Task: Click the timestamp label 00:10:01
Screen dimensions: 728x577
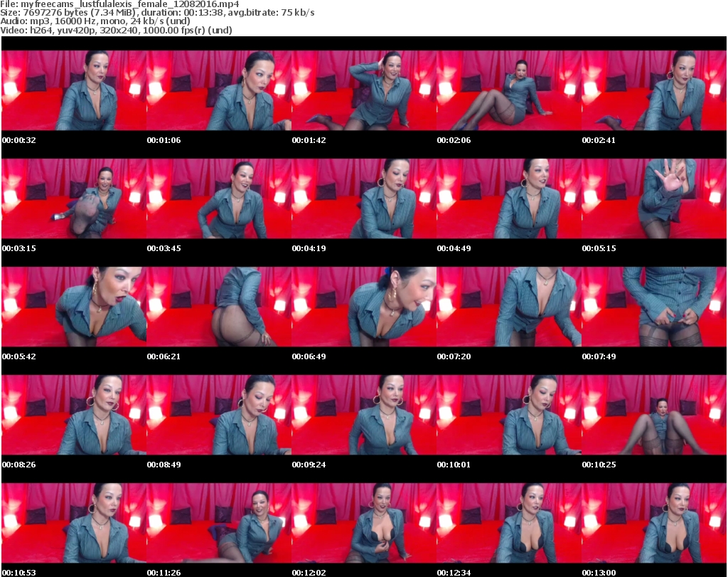Action: [x=454, y=465]
